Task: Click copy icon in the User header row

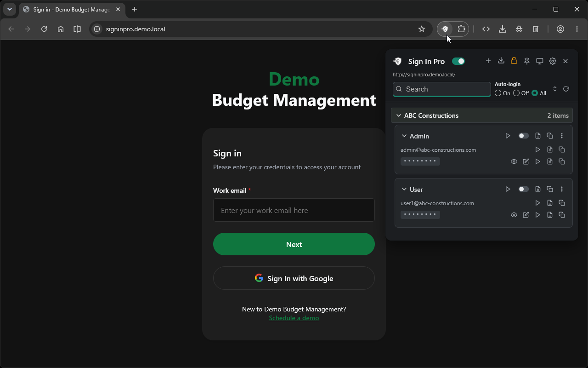Action: tap(550, 189)
